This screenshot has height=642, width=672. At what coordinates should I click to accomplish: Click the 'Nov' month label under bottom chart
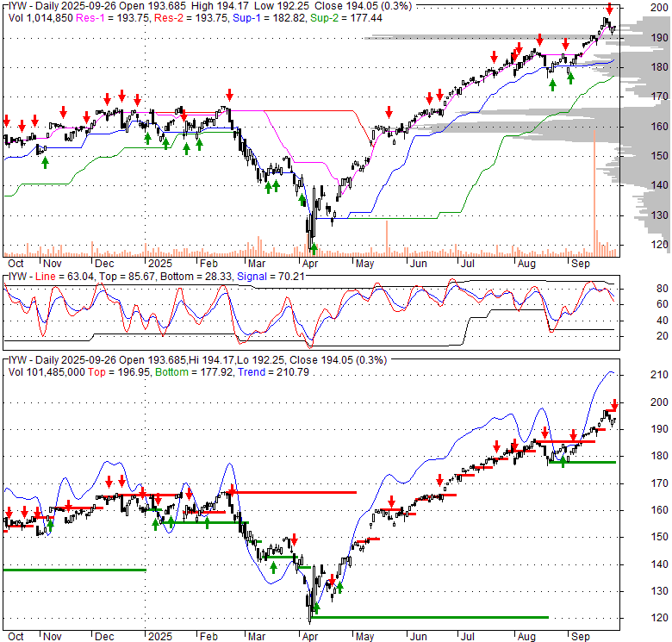pos(53,637)
